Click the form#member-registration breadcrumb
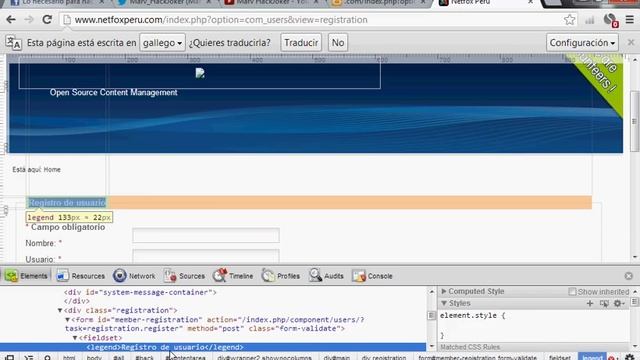 477,357
